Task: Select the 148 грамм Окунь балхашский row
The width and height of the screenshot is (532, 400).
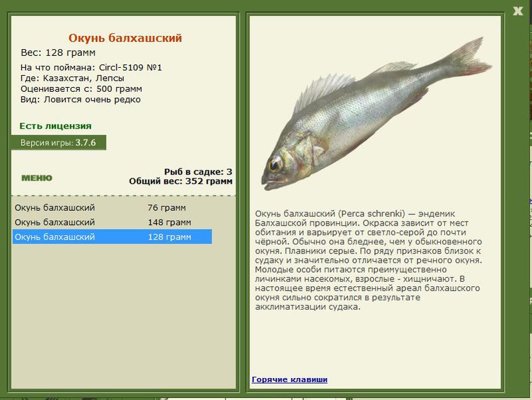Action: (112, 222)
